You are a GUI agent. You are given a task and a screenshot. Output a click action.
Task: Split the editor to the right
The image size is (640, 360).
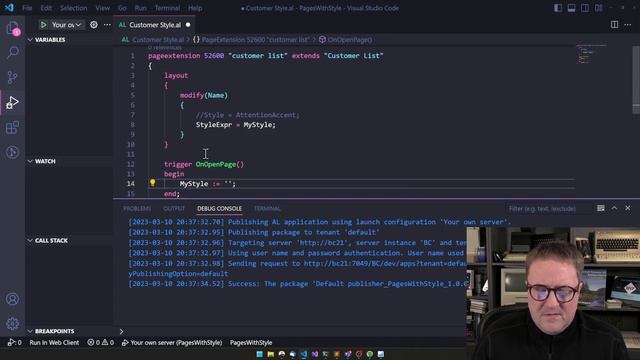click(614, 25)
